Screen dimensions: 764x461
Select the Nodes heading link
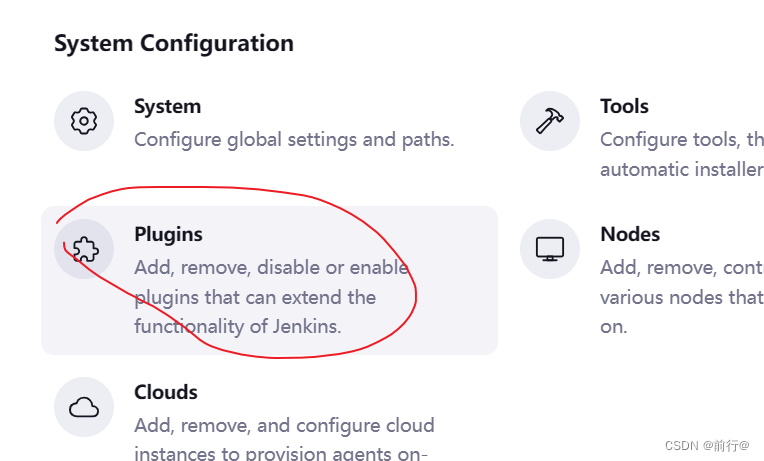pos(630,234)
